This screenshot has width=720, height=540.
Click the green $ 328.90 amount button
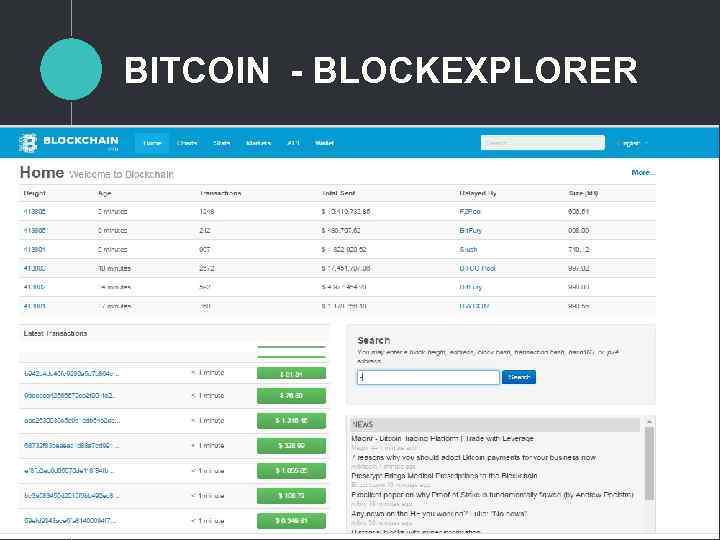click(292, 445)
